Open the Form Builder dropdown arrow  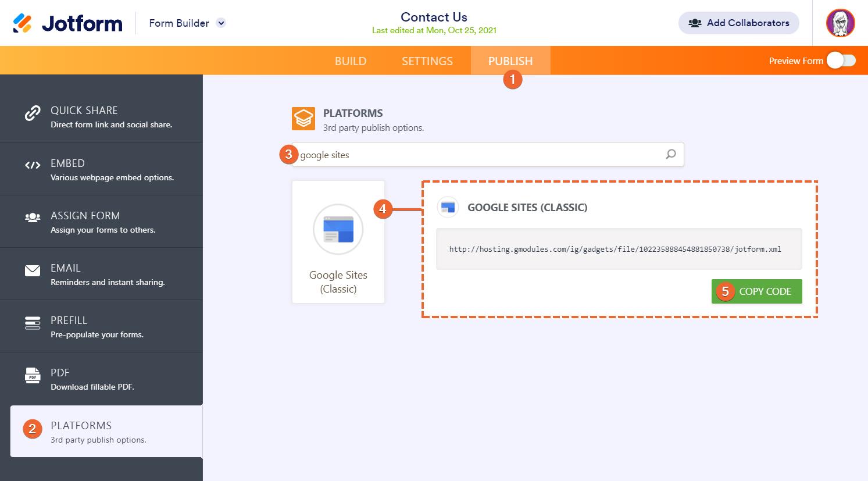pyautogui.click(x=221, y=23)
